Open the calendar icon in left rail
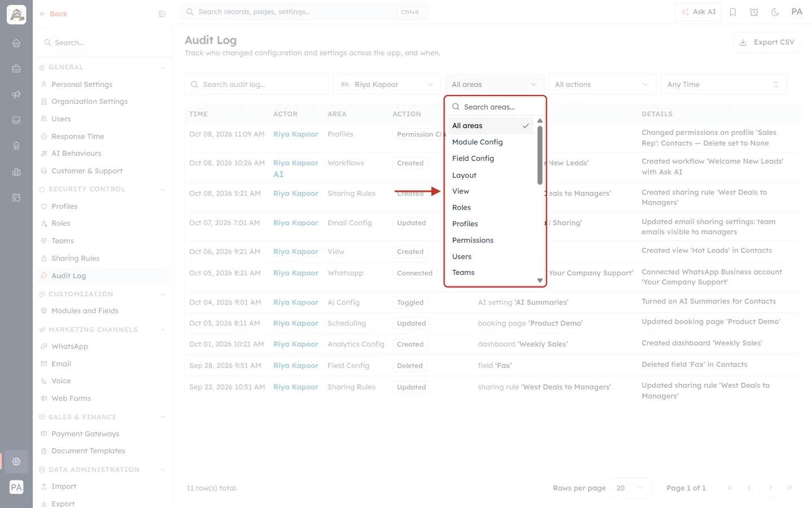Screen dimensions: 812x508 click(16, 198)
